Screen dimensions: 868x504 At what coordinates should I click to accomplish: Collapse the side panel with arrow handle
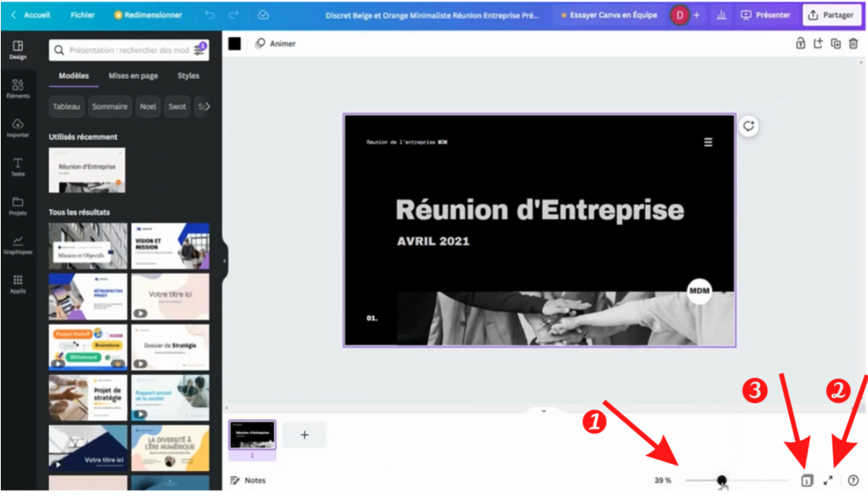[224, 261]
